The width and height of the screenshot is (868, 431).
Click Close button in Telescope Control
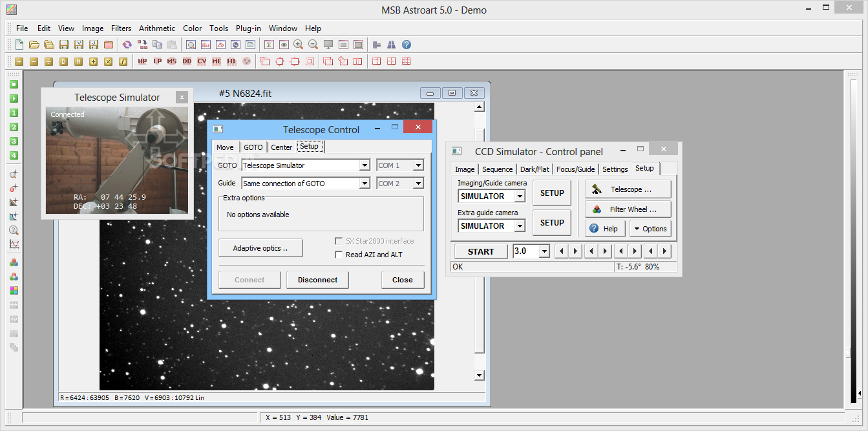[402, 280]
